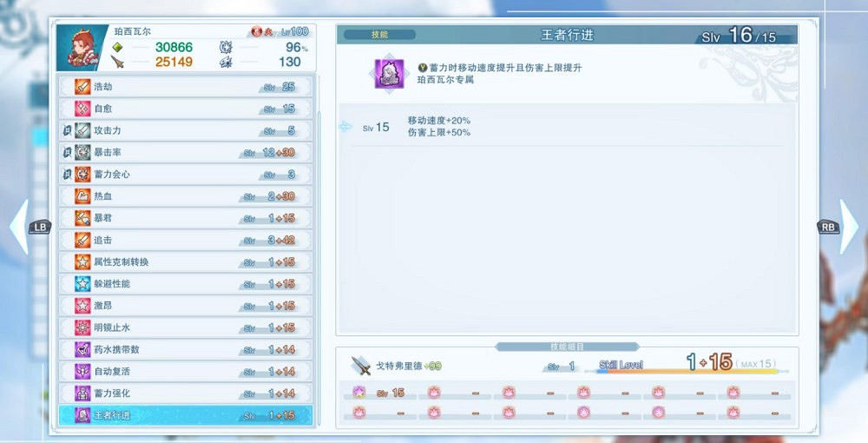The height and width of the screenshot is (443, 868).
Task: Go to next character with RB
Action: pyautogui.click(x=827, y=227)
